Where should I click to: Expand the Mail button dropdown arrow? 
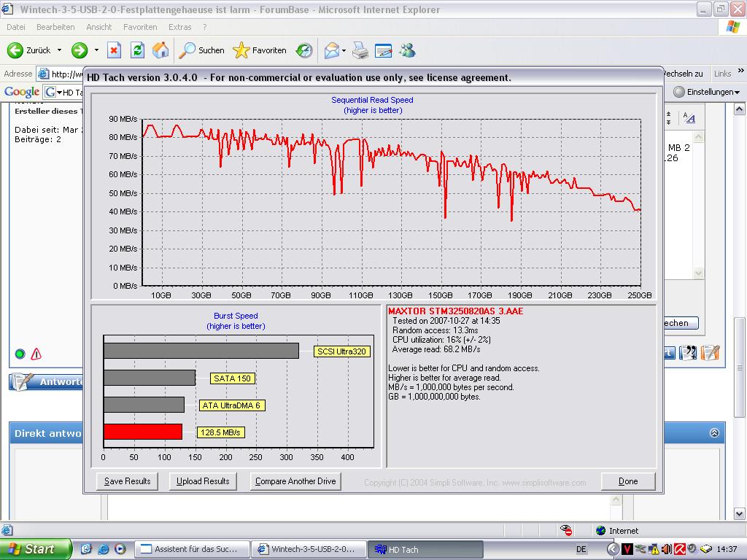point(344,50)
